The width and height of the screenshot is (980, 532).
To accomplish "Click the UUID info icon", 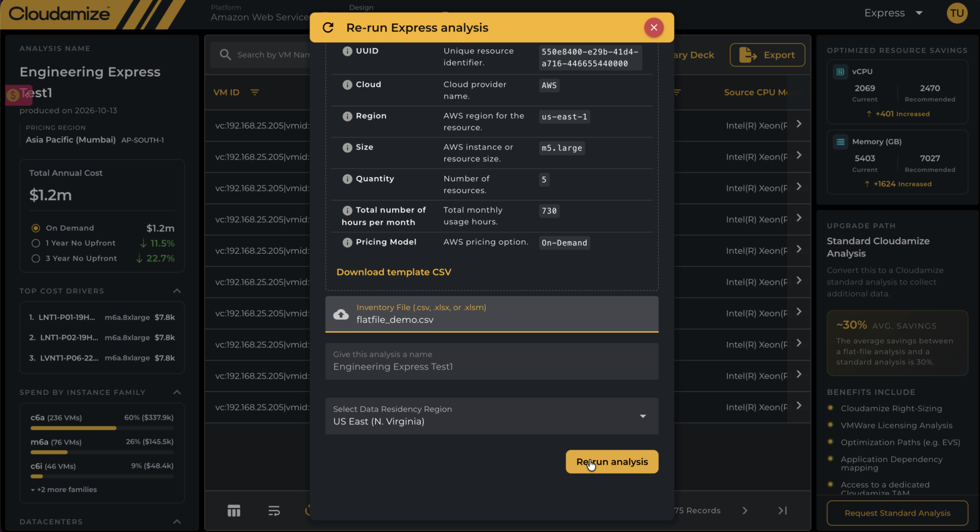I will 347,51.
